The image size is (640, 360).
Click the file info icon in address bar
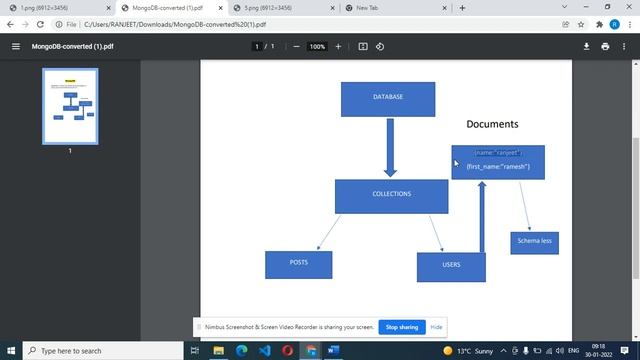(59, 24)
